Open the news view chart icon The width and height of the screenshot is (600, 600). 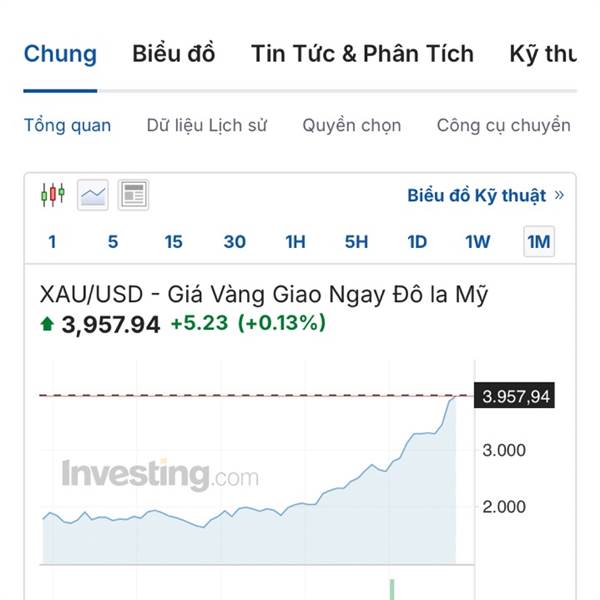[x=133, y=194]
